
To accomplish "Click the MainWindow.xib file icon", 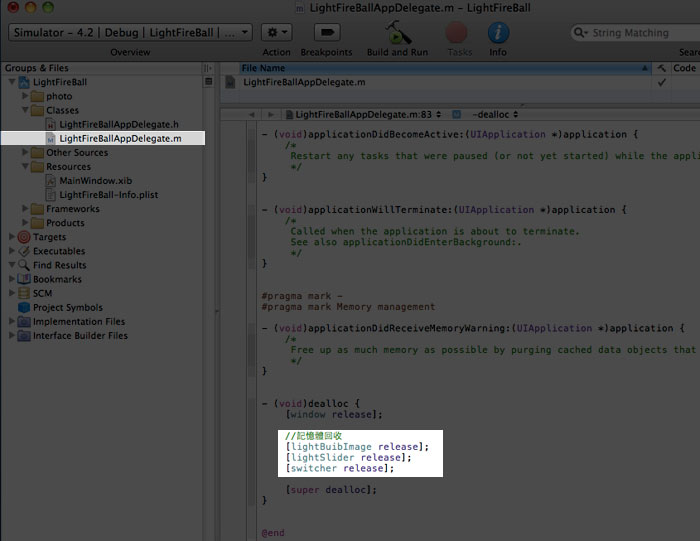I will [51, 180].
